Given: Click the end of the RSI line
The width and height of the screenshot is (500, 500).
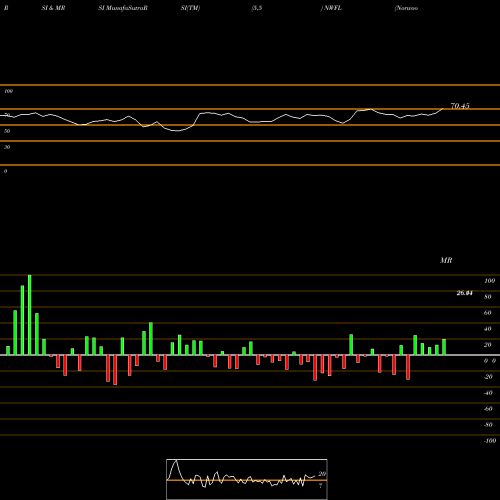Looking at the screenshot, I should pos(443,109).
